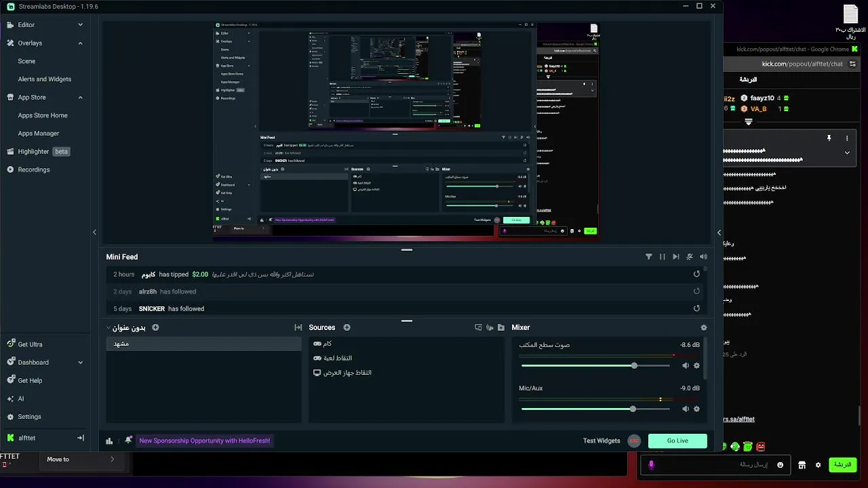Open the desktop text file icon
868x488 pixels.
click(x=851, y=20)
